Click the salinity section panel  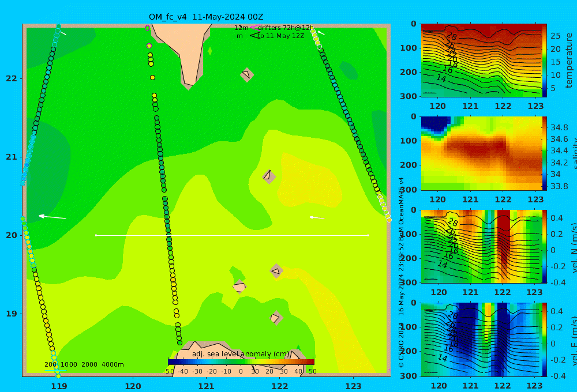tap(481, 153)
